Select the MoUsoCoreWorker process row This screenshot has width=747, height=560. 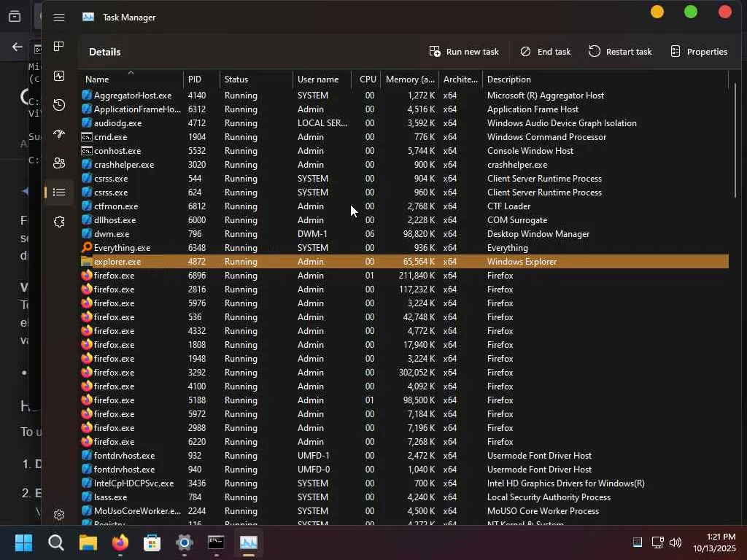coord(404,510)
